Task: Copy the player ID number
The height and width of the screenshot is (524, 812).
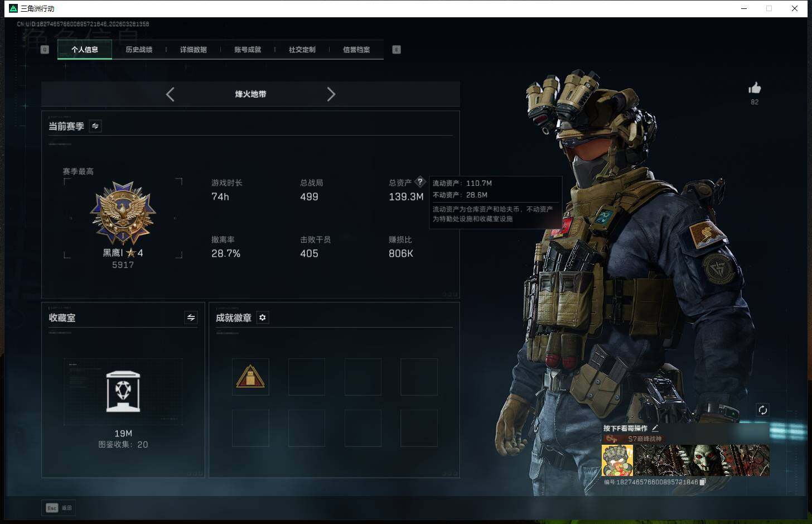Action: pyautogui.click(x=703, y=482)
